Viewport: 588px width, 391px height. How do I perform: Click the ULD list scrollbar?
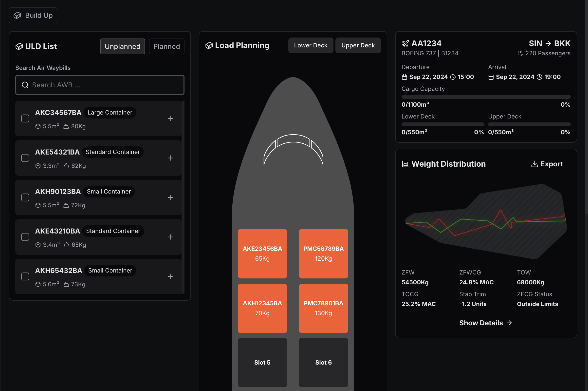(x=183, y=197)
